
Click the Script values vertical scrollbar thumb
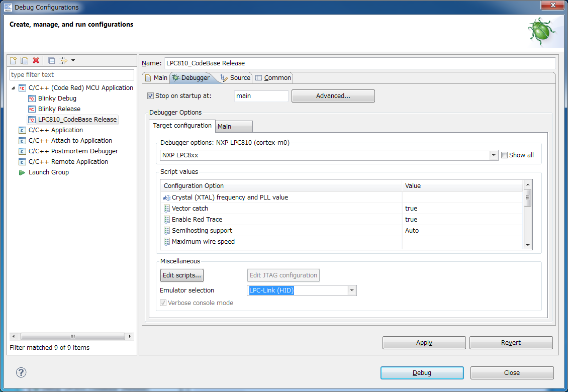tap(527, 198)
